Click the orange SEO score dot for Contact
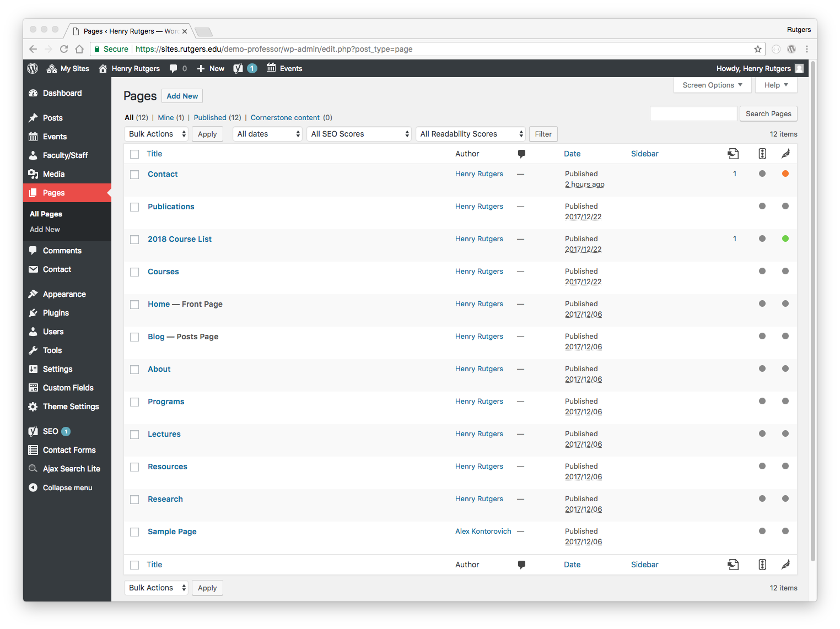840x629 pixels. click(785, 174)
